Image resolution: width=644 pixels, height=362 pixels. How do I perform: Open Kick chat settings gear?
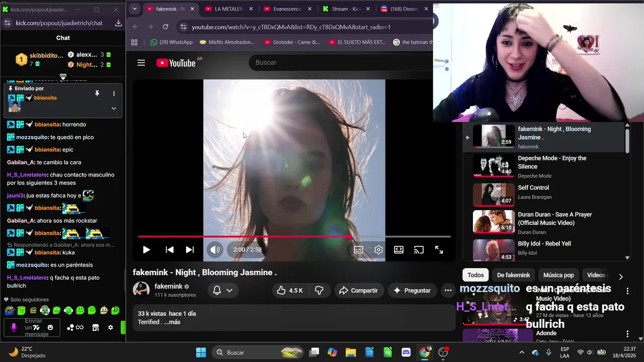point(111,328)
